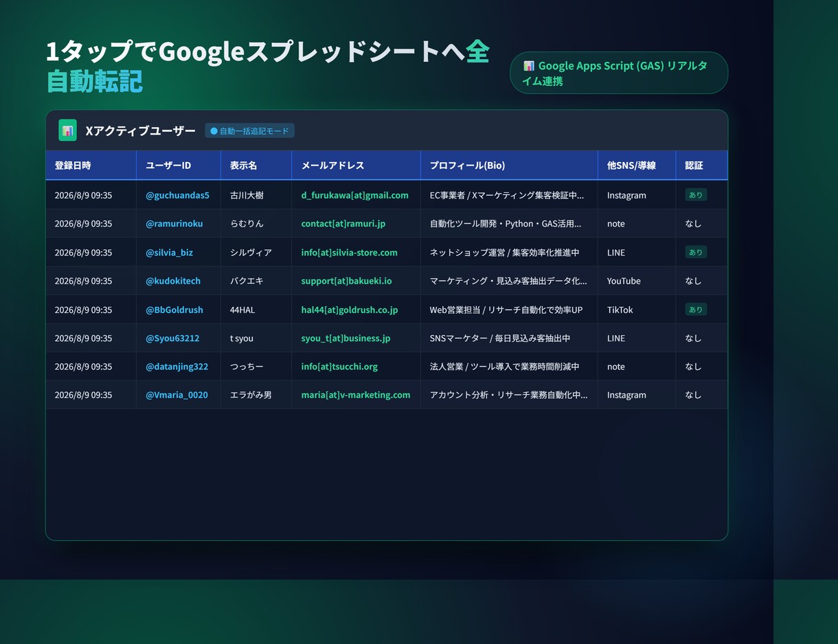The height and width of the screenshot is (644, 838).
Task: Select the display name バクエキ
Action: pyautogui.click(x=247, y=281)
